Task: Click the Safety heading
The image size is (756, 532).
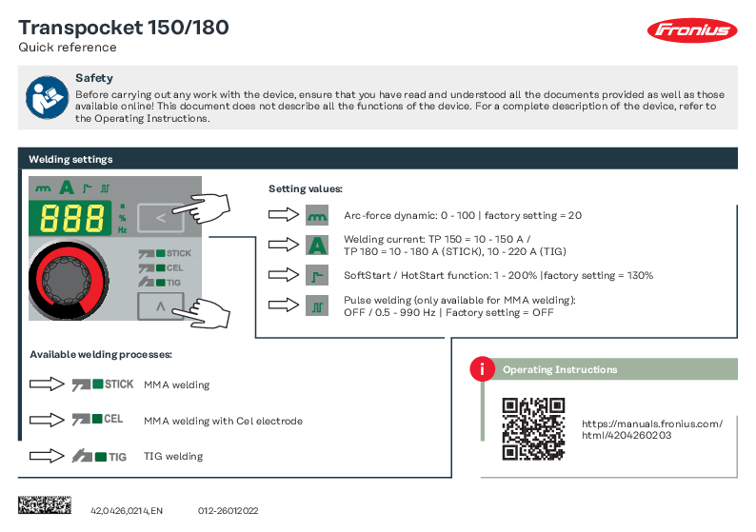Action: pos(94,78)
